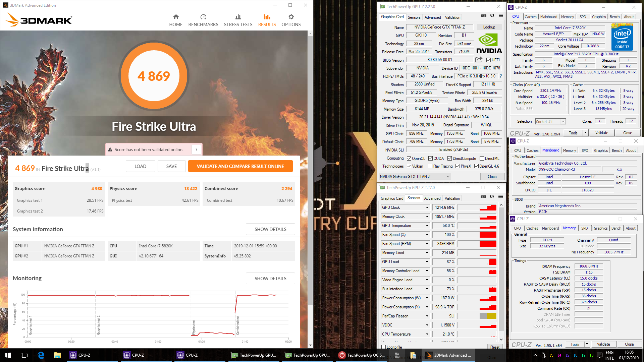The height and width of the screenshot is (362, 644).
Task: Click the LOAD button in 3DMark
Action: tap(140, 166)
